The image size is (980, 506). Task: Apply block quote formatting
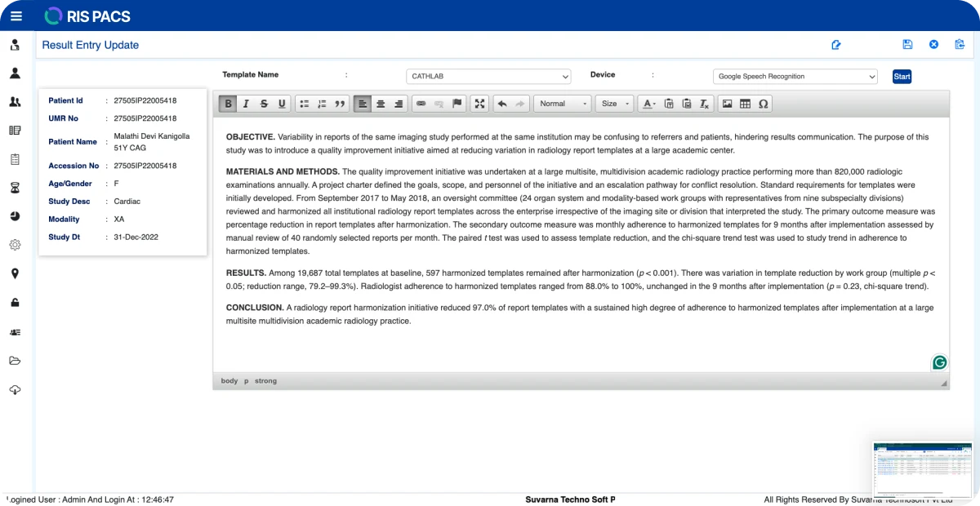341,104
